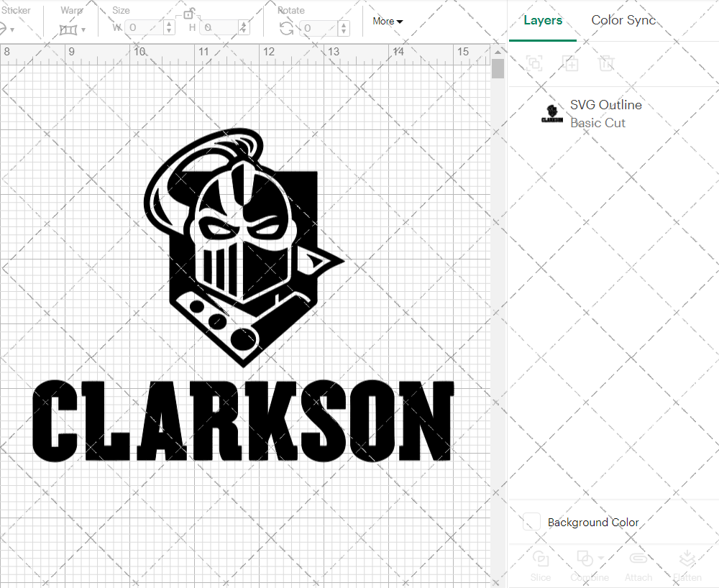Select the Layers tab
Image resolution: width=719 pixels, height=588 pixels.
543,20
